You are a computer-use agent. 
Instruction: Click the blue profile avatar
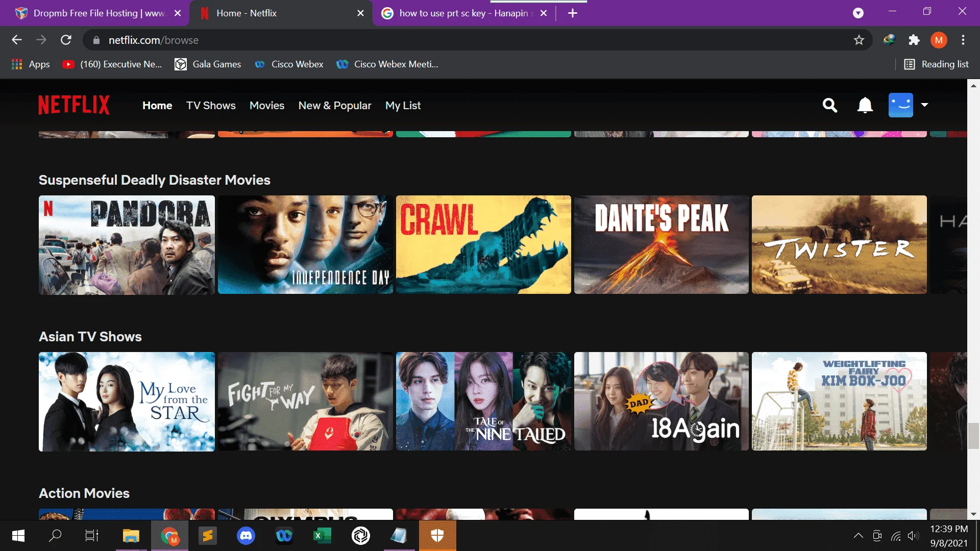(900, 105)
